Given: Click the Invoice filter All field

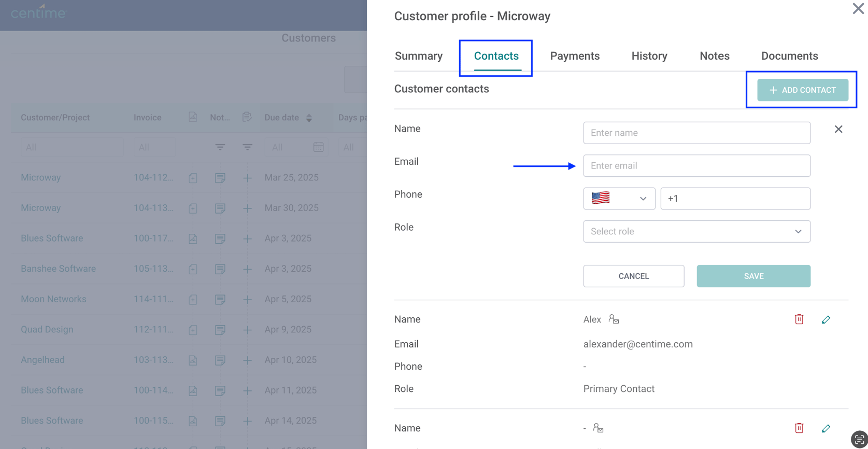Looking at the screenshot, I should [x=154, y=147].
